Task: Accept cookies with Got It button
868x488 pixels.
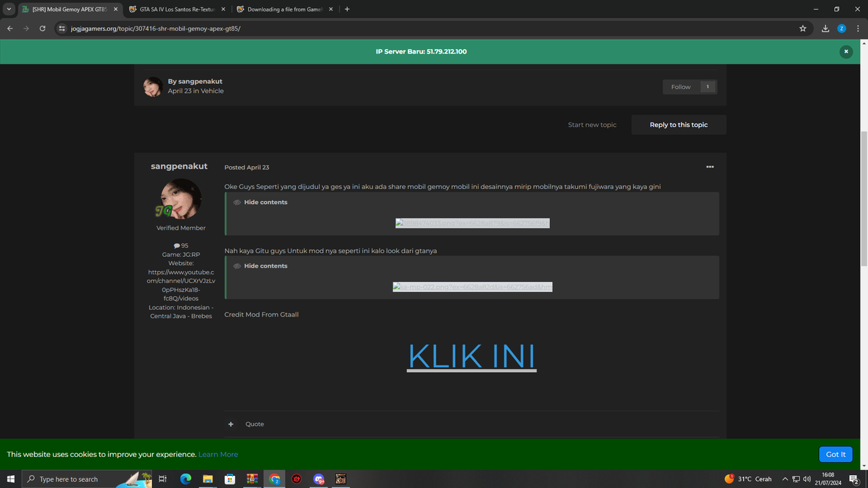Action: 835,454
